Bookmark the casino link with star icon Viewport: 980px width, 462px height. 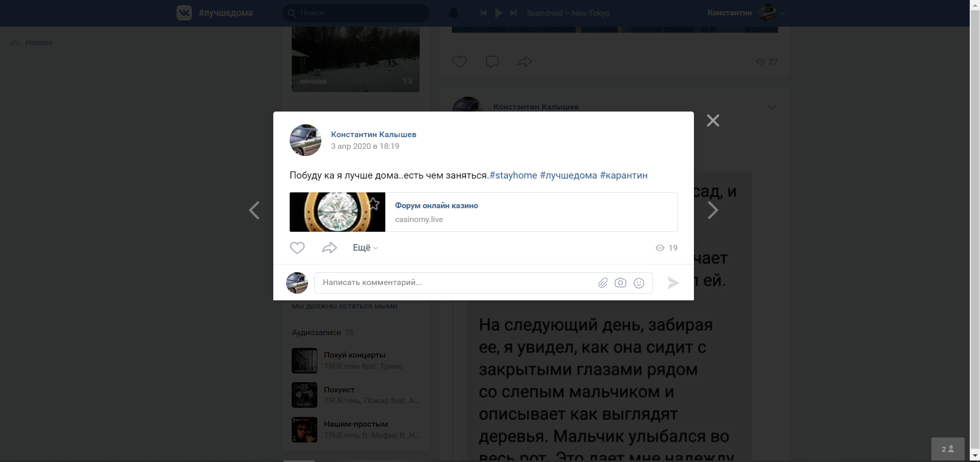click(x=374, y=204)
